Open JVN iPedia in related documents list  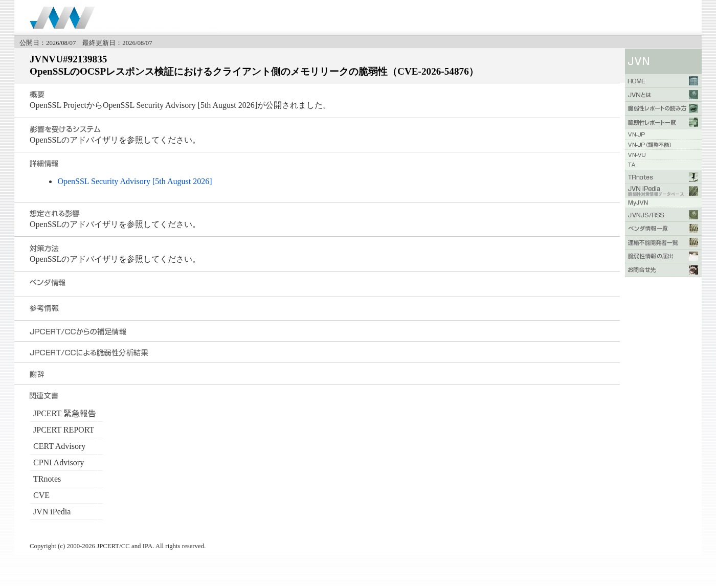tap(52, 512)
